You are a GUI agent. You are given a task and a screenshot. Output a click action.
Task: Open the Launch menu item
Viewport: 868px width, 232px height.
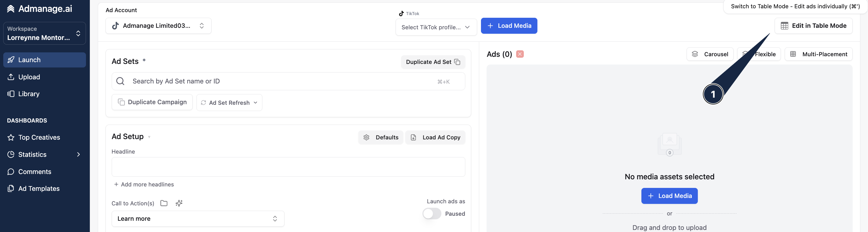(45, 60)
